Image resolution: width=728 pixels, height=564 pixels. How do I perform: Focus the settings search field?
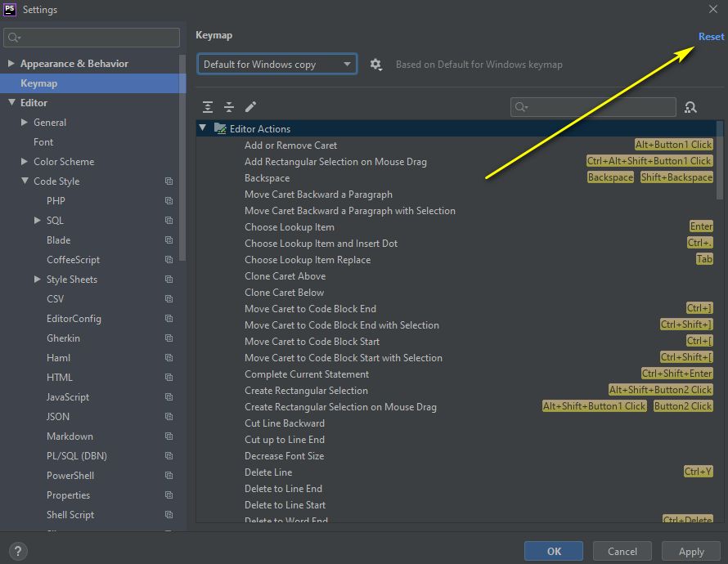92,38
